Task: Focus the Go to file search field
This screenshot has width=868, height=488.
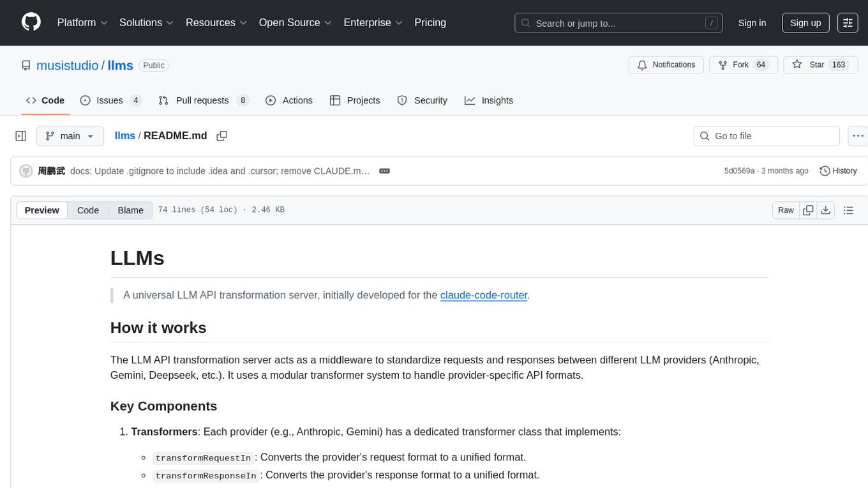Action: pos(767,136)
